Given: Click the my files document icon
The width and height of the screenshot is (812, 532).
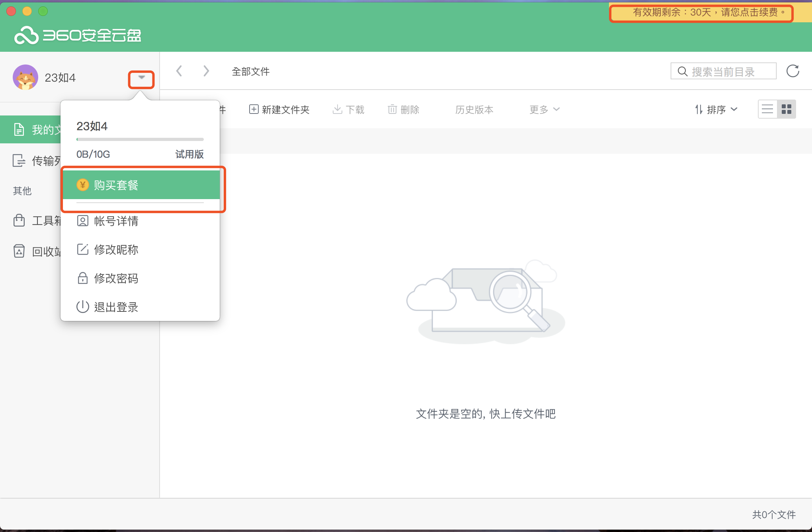Looking at the screenshot, I should 19,129.
